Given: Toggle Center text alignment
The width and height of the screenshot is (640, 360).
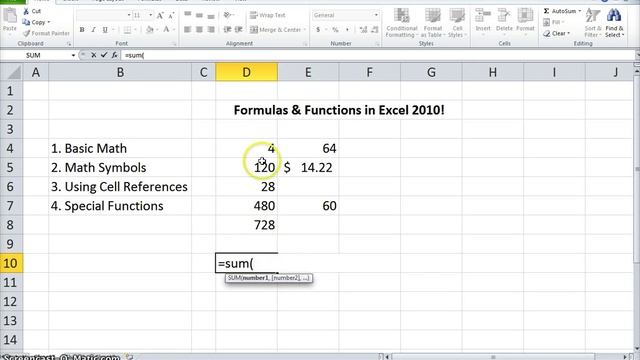Looking at the screenshot, I should pos(199,29).
